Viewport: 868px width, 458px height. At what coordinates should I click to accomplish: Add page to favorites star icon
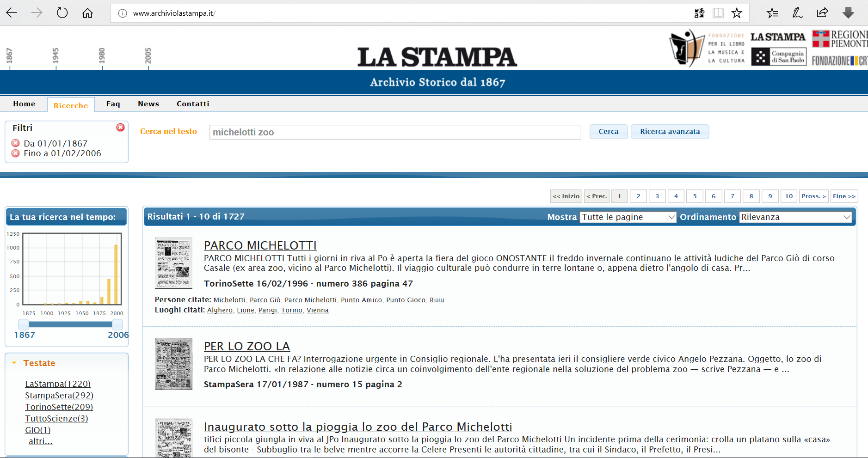pos(737,13)
